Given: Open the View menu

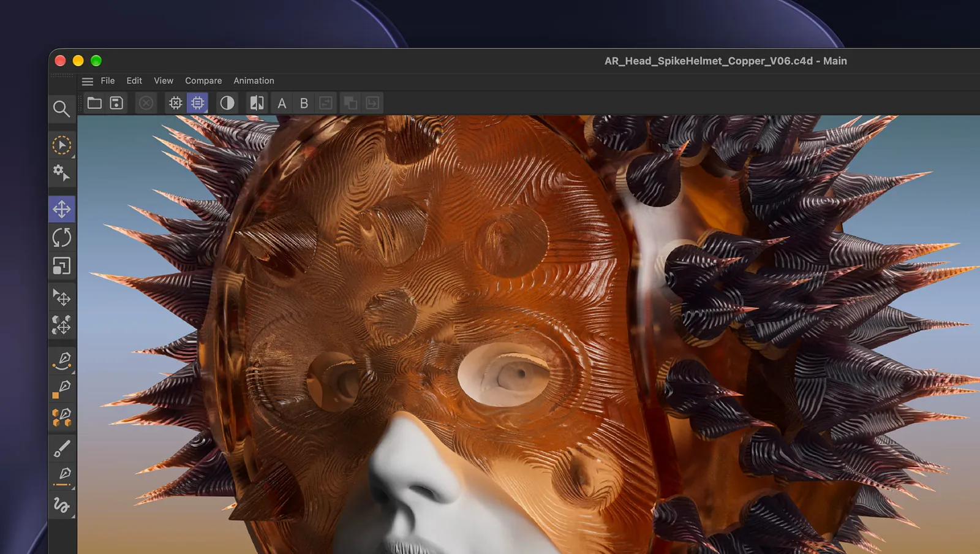Looking at the screenshot, I should pyautogui.click(x=164, y=81).
